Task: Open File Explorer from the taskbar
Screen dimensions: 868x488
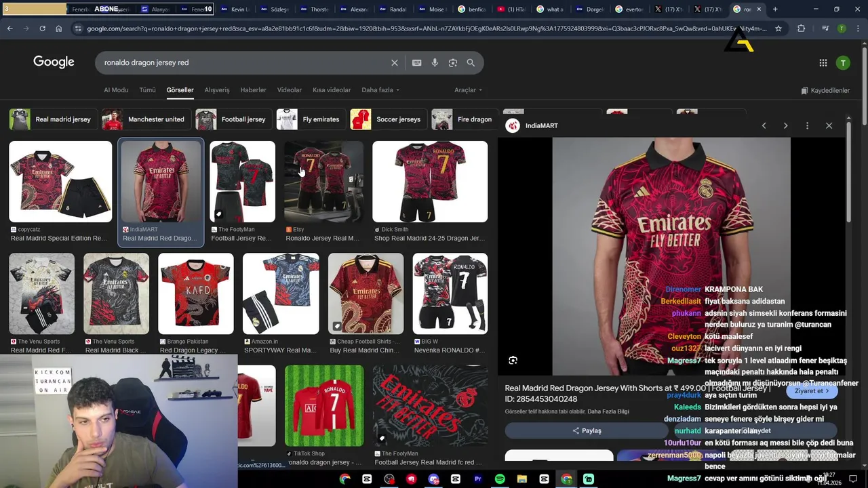Action: pos(522,479)
